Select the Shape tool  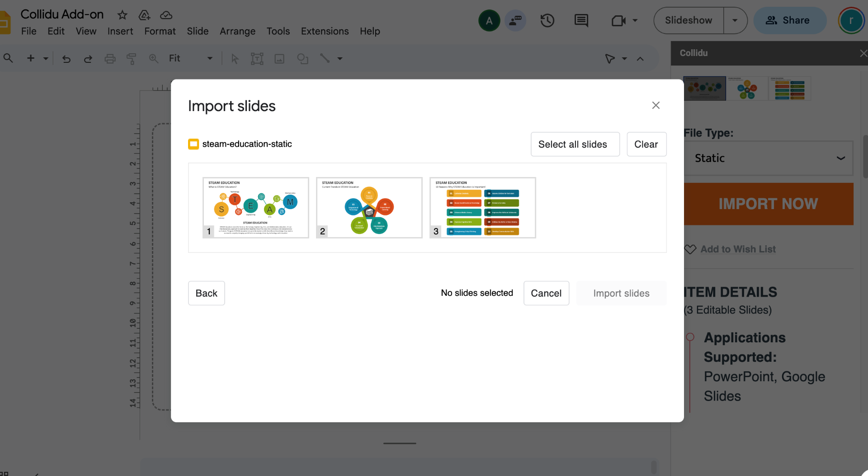(302, 58)
